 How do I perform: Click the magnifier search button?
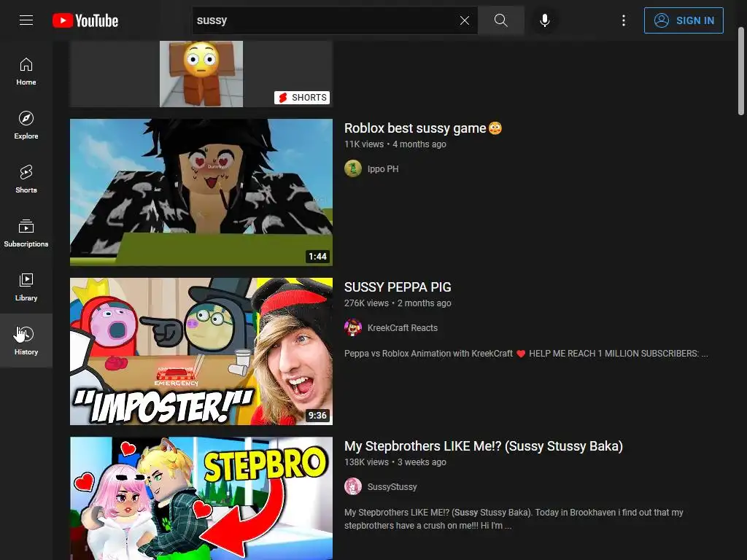point(500,20)
